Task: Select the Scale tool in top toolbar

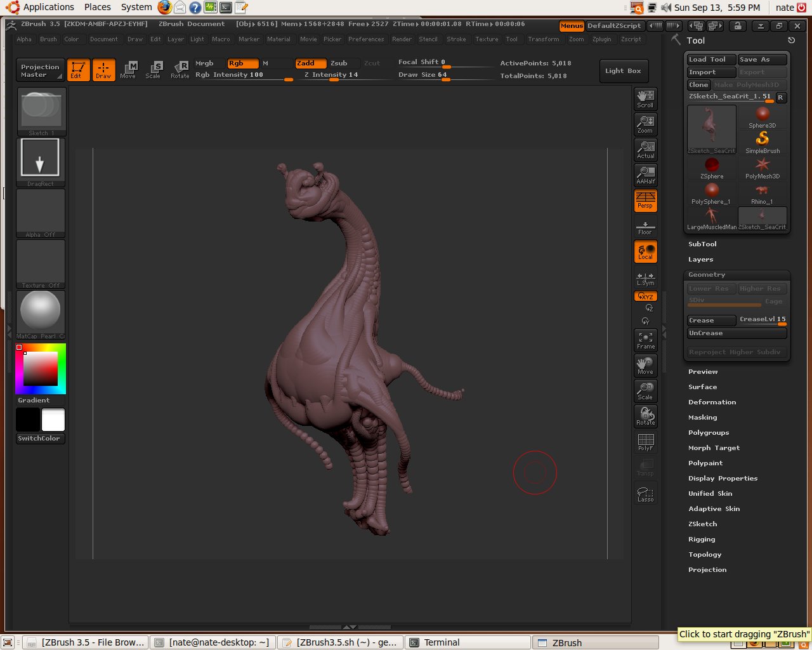Action: click(154, 70)
